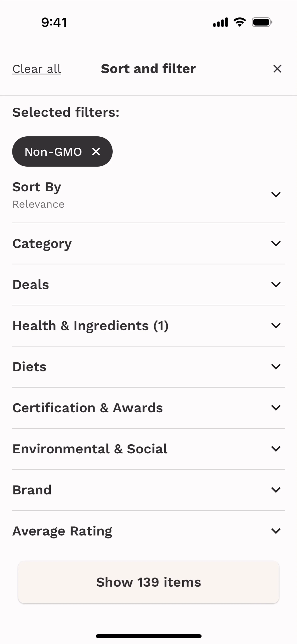The width and height of the screenshot is (297, 644).
Task: Open the Sort By section label
Action: coord(37,187)
